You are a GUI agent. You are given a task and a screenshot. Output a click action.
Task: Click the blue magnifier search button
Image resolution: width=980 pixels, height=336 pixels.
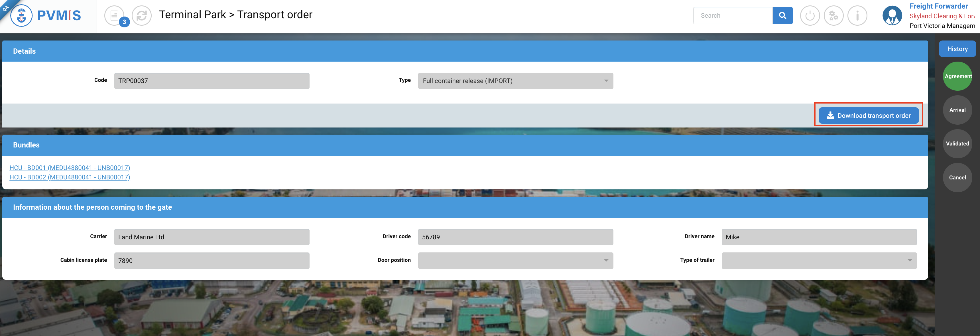(782, 16)
